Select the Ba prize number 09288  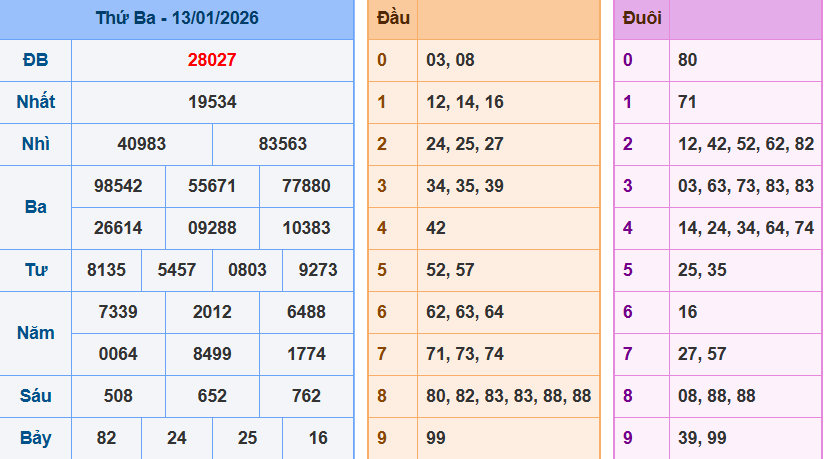click(212, 228)
